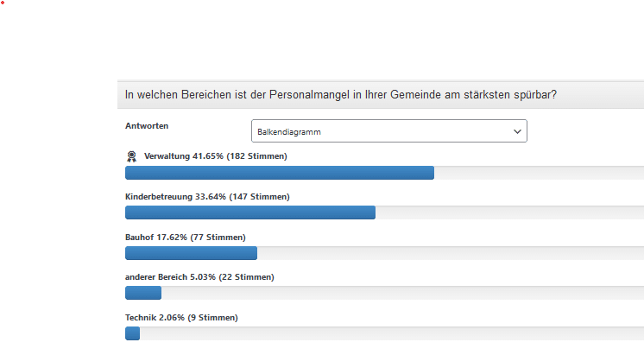Click the blue Verwaltung result bar
Viewport: 644px width, 355px height.
(279, 173)
